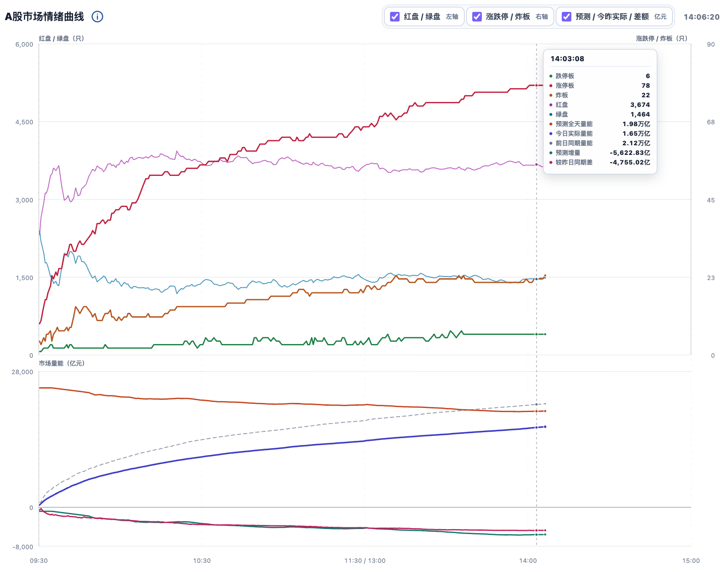Viewport: 728px width, 572px height.
Task: Click the 今日实际量能 row in the tooltip
Action: click(600, 133)
